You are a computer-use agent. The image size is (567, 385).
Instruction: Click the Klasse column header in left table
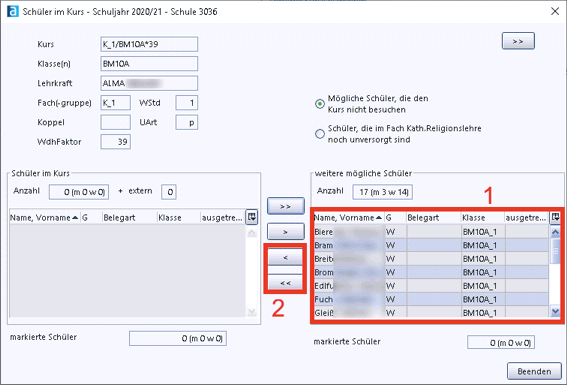(179, 218)
